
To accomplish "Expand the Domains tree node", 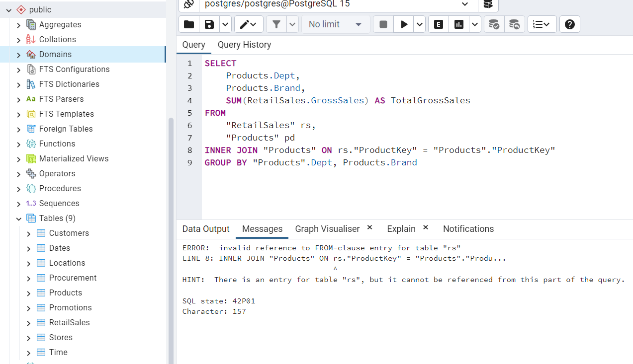I will pos(19,55).
